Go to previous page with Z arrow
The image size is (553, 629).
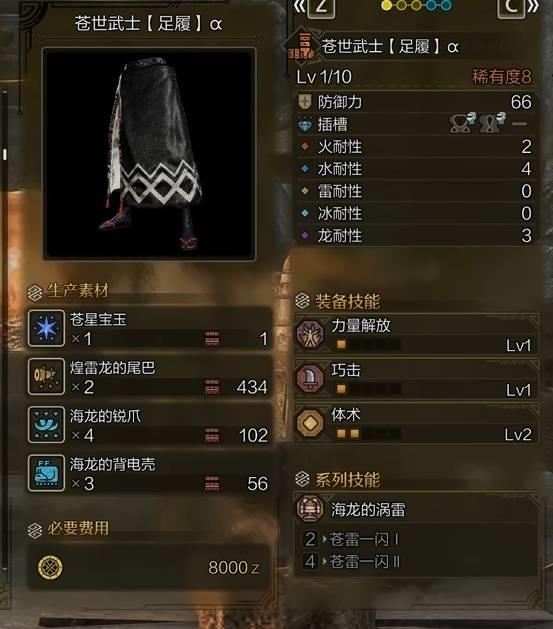pyautogui.click(x=315, y=7)
